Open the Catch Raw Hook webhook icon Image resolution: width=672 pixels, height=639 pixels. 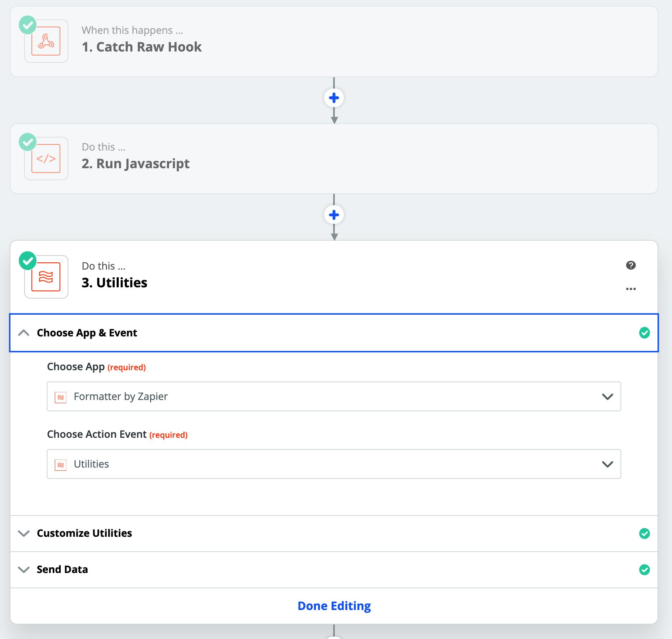[x=46, y=41]
